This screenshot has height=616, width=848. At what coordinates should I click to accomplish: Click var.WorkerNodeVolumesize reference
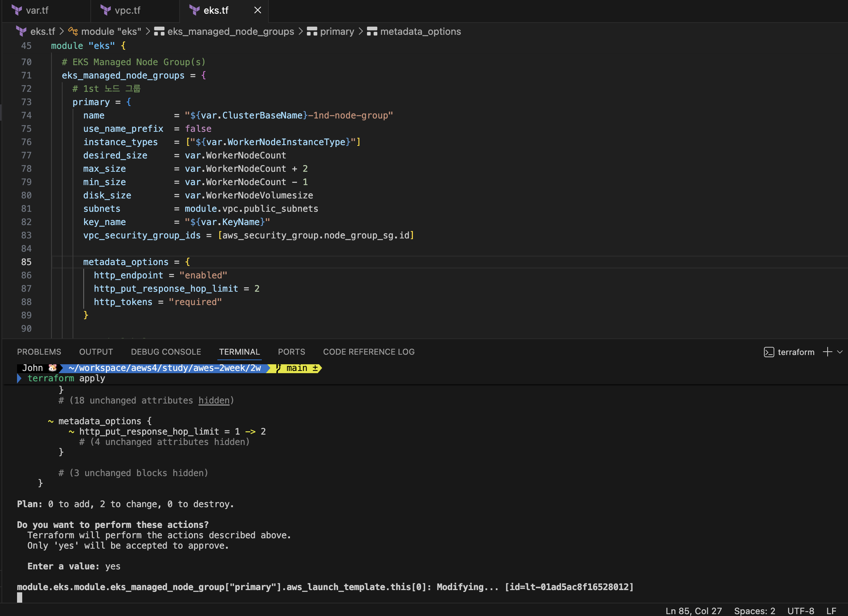(x=248, y=195)
